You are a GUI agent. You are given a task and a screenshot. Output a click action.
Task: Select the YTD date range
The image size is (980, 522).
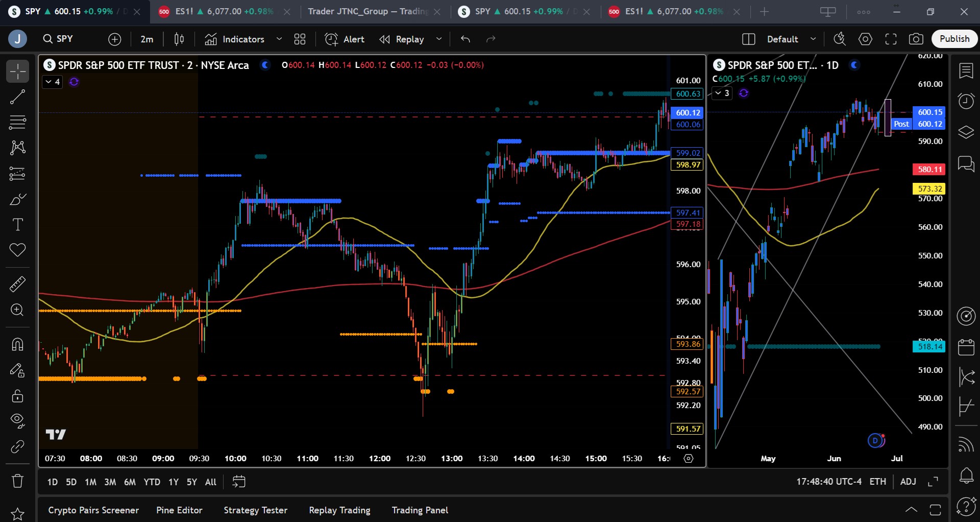click(152, 482)
